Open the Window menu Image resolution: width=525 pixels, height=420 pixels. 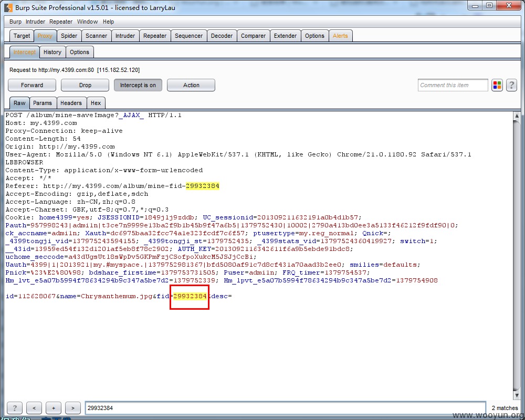[87, 22]
